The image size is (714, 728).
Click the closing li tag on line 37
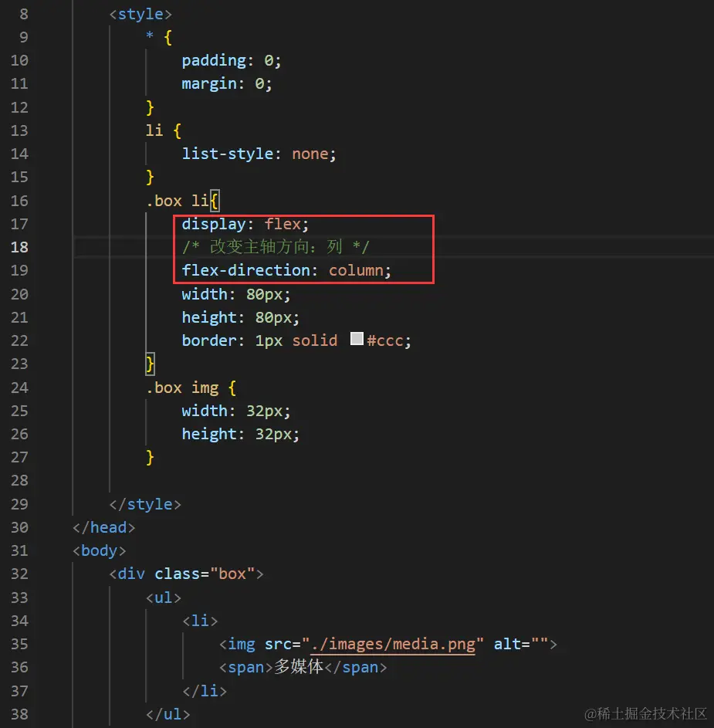coord(205,691)
